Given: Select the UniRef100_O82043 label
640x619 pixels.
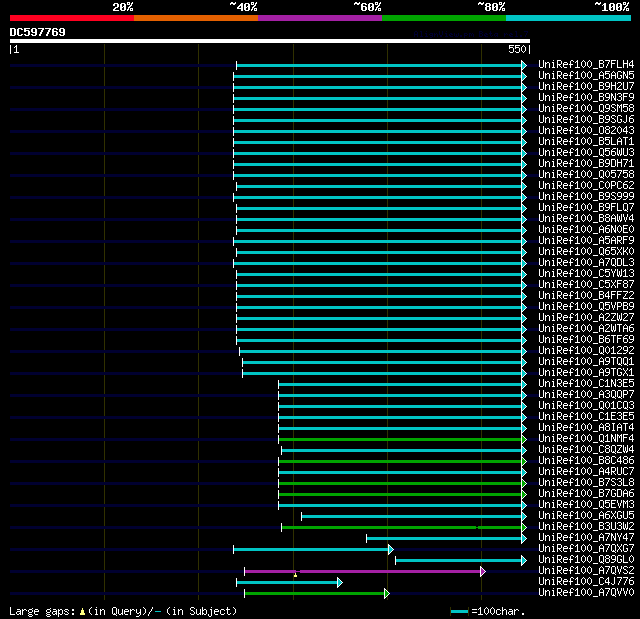Looking at the screenshot, I should tap(586, 131).
